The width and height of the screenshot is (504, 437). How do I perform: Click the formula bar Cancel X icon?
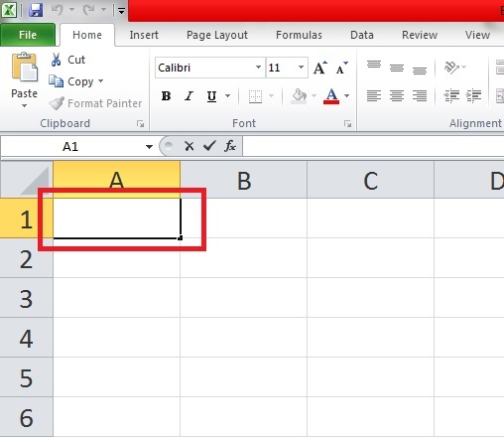click(189, 146)
